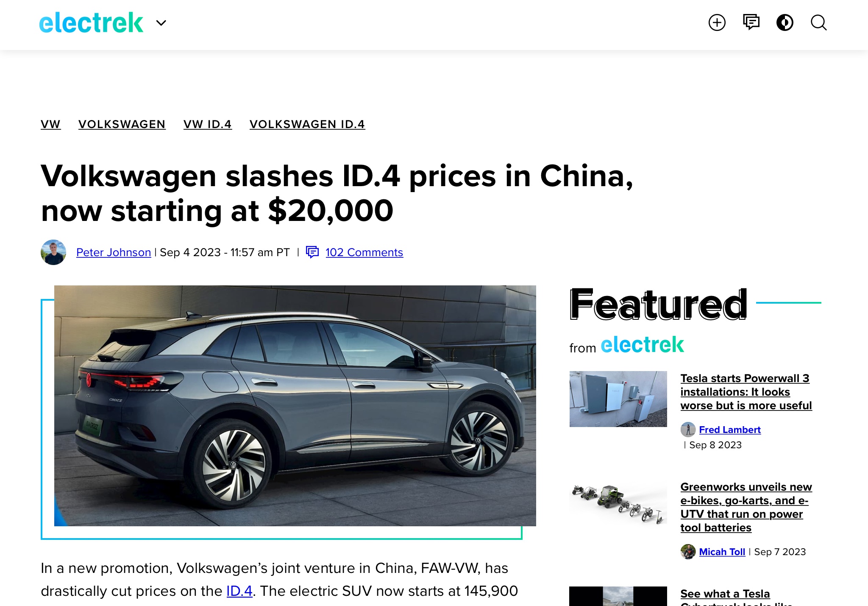
Task: Open the VOLKSWAGEN ID.4 tag
Action: point(307,124)
